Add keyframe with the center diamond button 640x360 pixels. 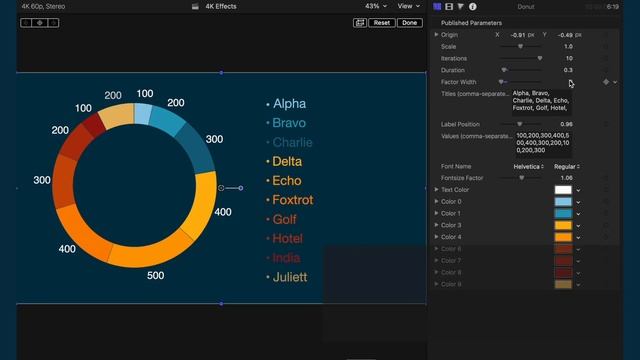[x=40, y=23]
